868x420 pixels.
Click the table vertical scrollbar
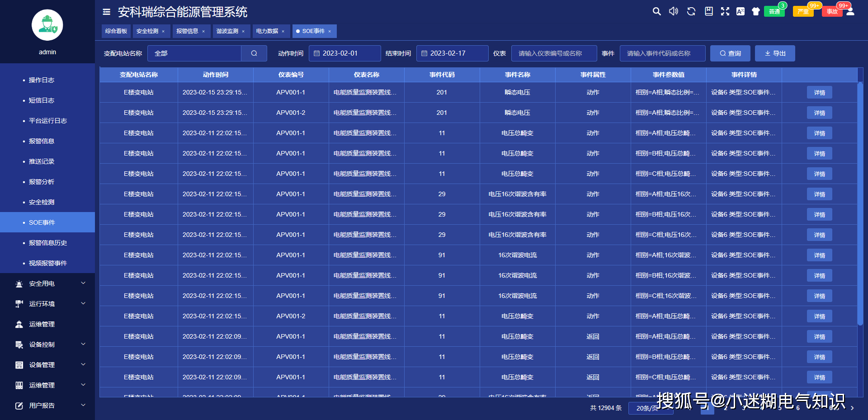tap(860, 203)
